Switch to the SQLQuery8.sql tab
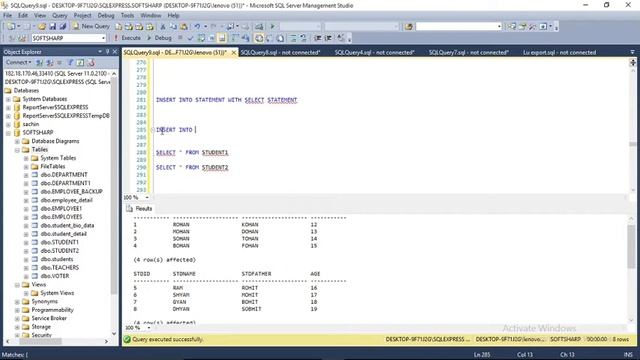The height and width of the screenshot is (360, 640). pyautogui.click(x=280, y=52)
